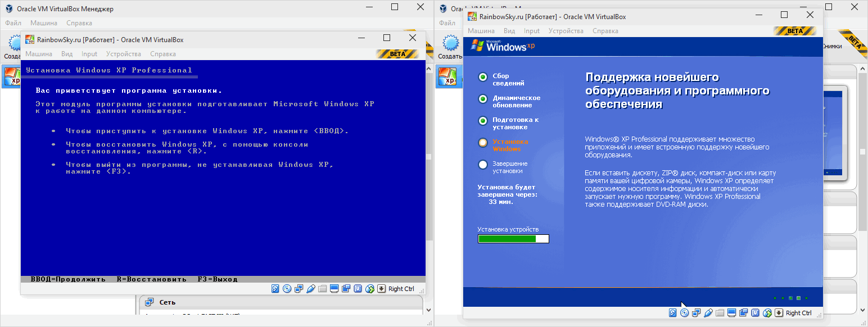
Task: Click the scrollbar thumb in right Manager window
Action: click(x=863, y=151)
